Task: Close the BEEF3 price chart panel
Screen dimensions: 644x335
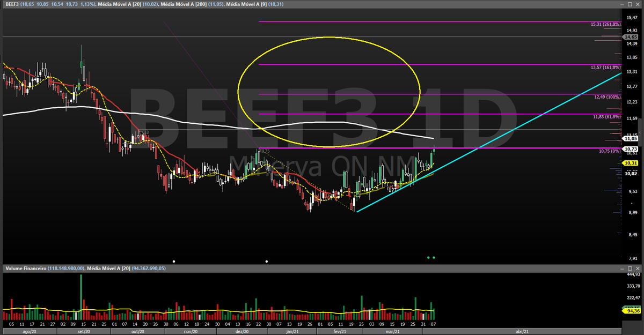Action: [x=638, y=4]
